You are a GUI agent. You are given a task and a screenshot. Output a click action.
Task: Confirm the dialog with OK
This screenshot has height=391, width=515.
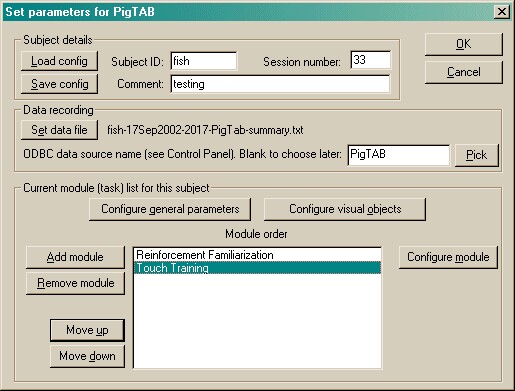[464, 44]
